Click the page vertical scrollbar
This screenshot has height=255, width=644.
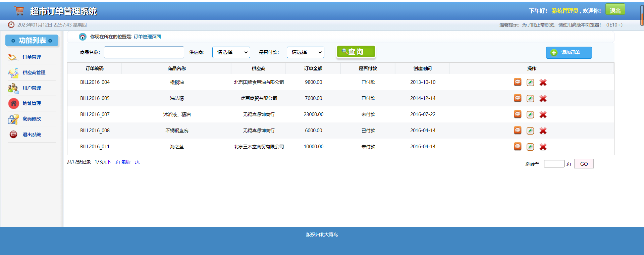[642, 15]
